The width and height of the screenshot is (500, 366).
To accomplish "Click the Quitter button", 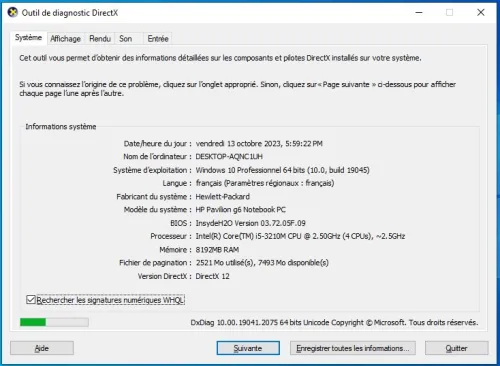I will 457,348.
